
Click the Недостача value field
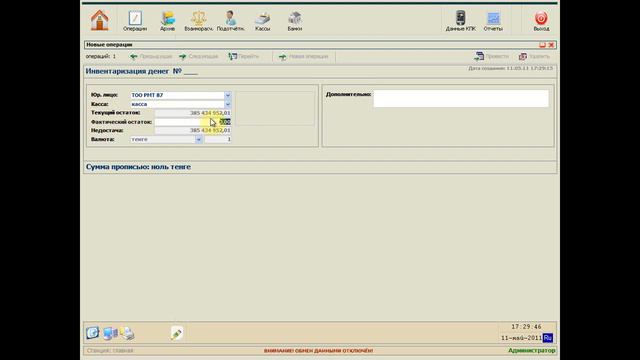pyautogui.click(x=193, y=130)
